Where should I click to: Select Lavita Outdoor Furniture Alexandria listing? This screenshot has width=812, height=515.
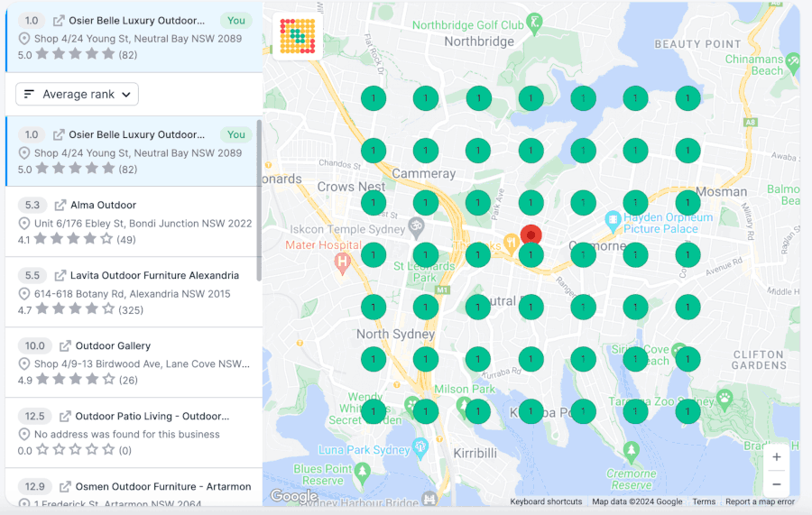[x=134, y=292]
